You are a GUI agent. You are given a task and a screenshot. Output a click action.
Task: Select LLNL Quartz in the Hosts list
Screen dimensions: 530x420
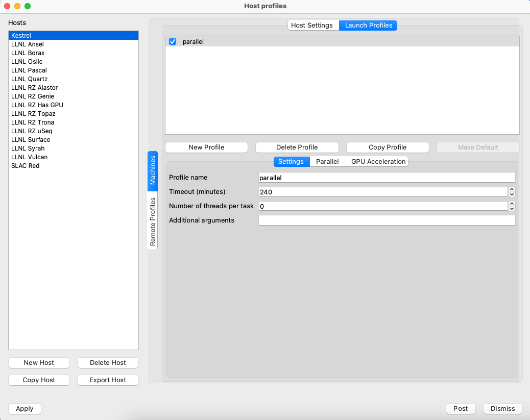point(29,79)
